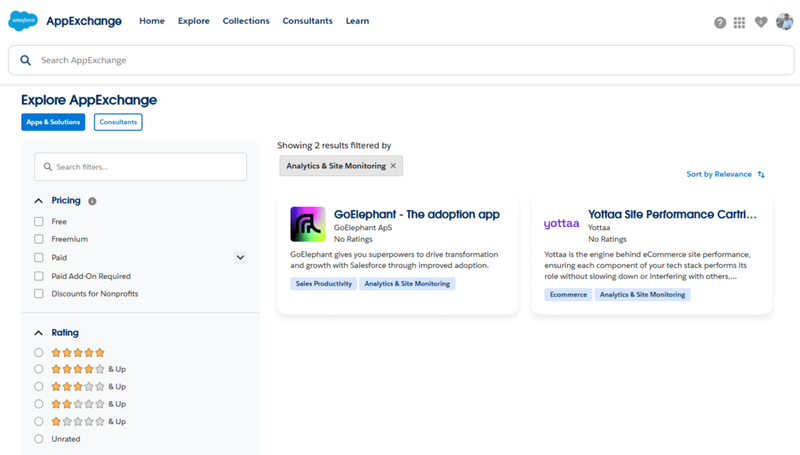Click 'Showing 2 results filtered by' text
The height and width of the screenshot is (455, 800).
tap(334, 145)
